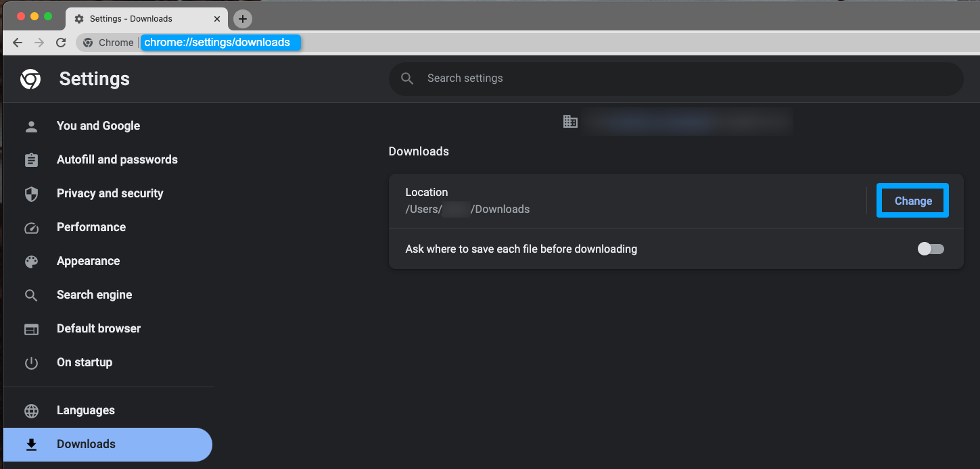This screenshot has height=469, width=980.
Task: Click the forward navigation arrow
Action: (x=39, y=43)
